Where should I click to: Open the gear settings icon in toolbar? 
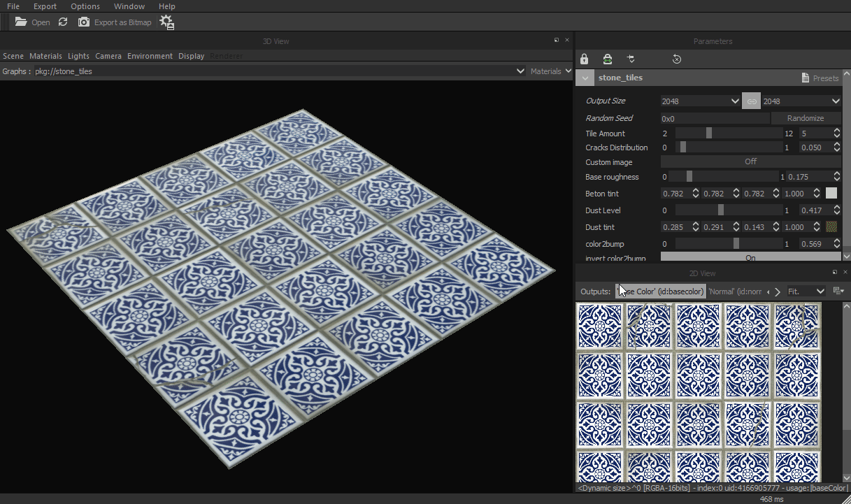point(166,22)
